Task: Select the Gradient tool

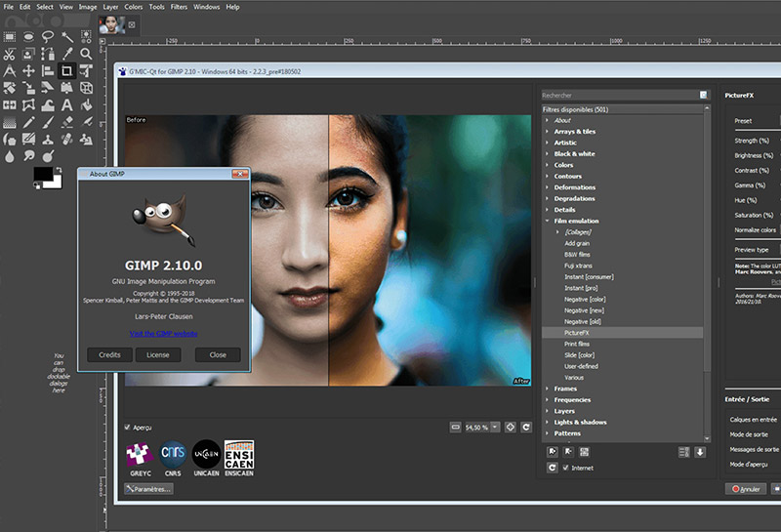Action: [10, 122]
